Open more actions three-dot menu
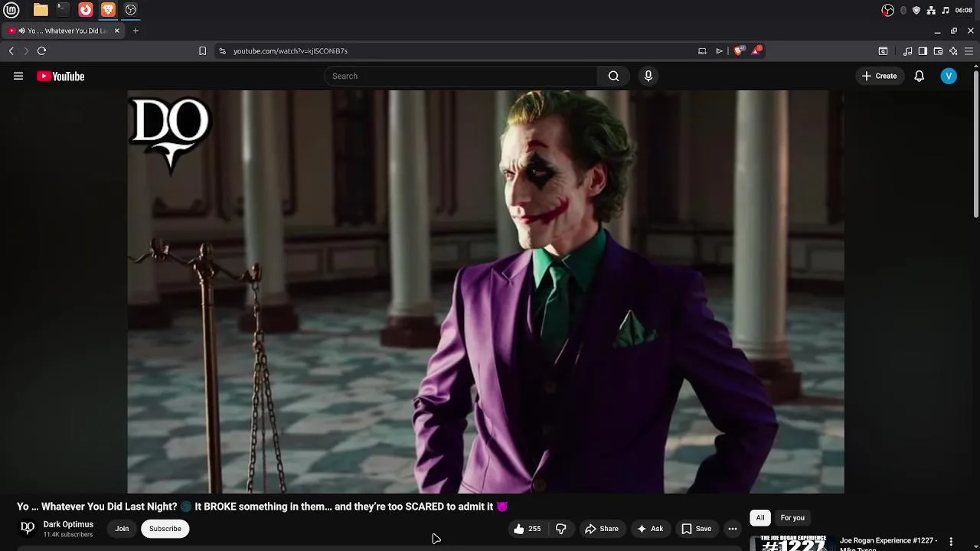Screen dimensions: 980x551 (733, 529)
